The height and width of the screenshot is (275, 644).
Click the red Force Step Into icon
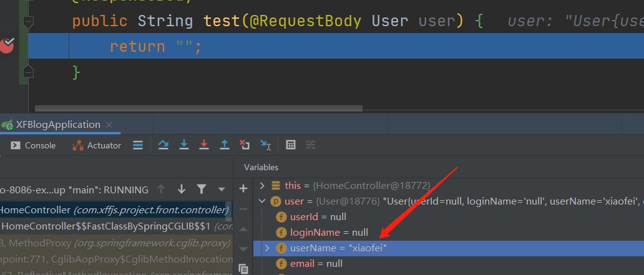point(204,145)
